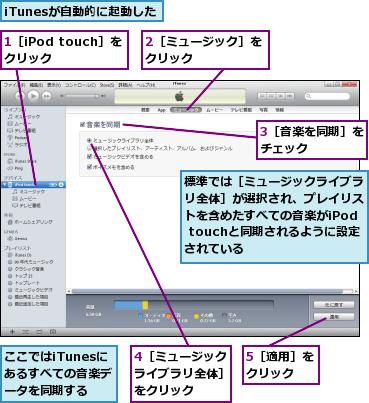Open the 表示 menu
Viewport: 369px width, 403px height.
54,85
